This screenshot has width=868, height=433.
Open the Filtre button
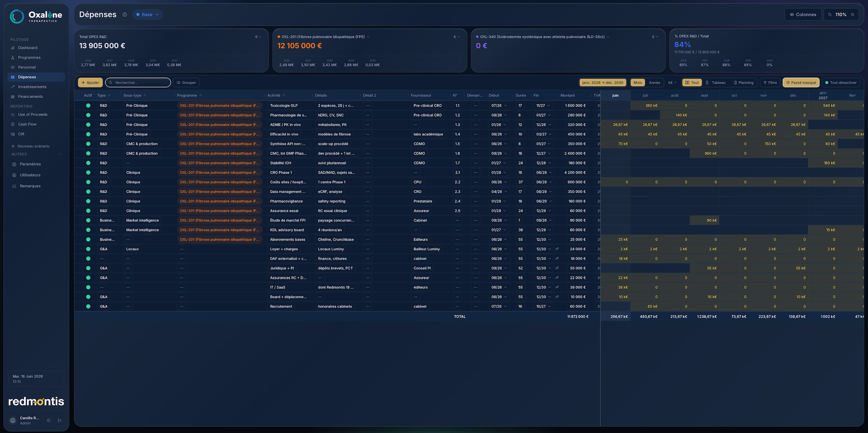[x=770, y=83]
